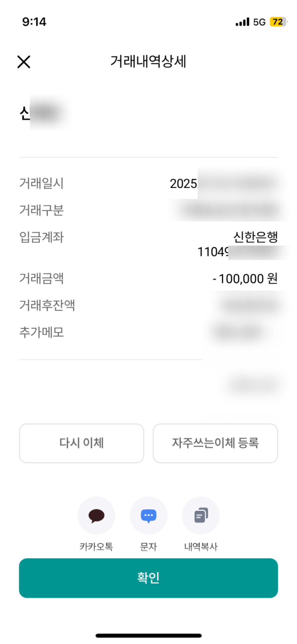
Task: Tap the cellular signal bars icon
Action: (242, 22)
